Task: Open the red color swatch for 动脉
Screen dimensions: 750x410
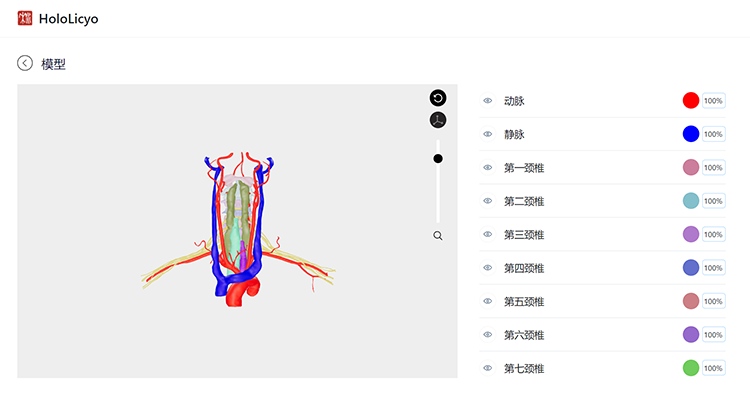Action: pyautogui.click(x=691, y=100)
